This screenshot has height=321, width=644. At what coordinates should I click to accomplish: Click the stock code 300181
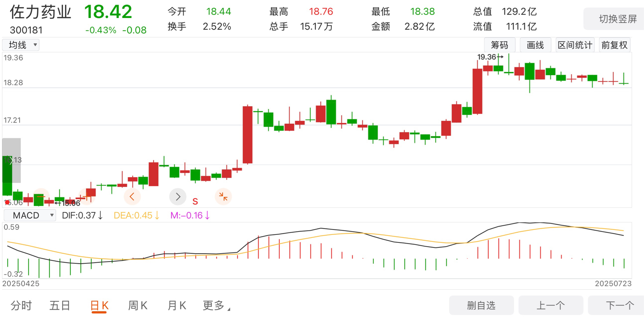tap(26, 31)
